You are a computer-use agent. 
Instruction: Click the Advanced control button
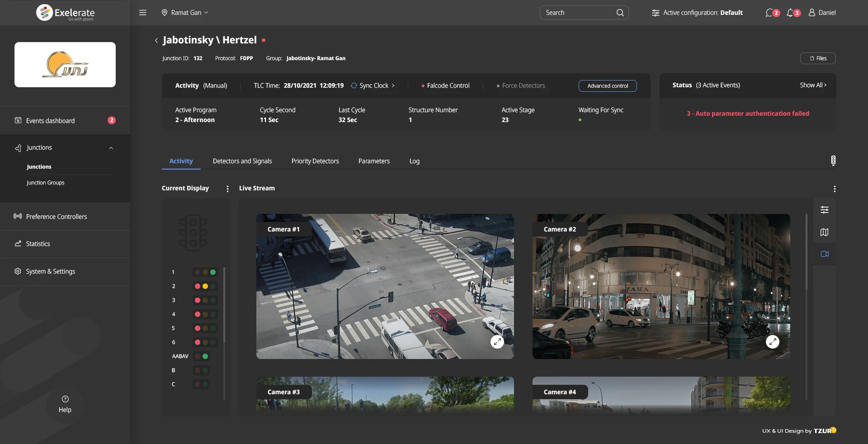coord(608,86)
